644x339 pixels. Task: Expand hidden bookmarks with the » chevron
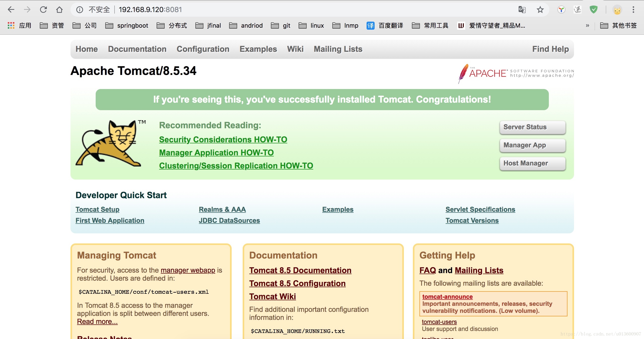click(587, 25)
